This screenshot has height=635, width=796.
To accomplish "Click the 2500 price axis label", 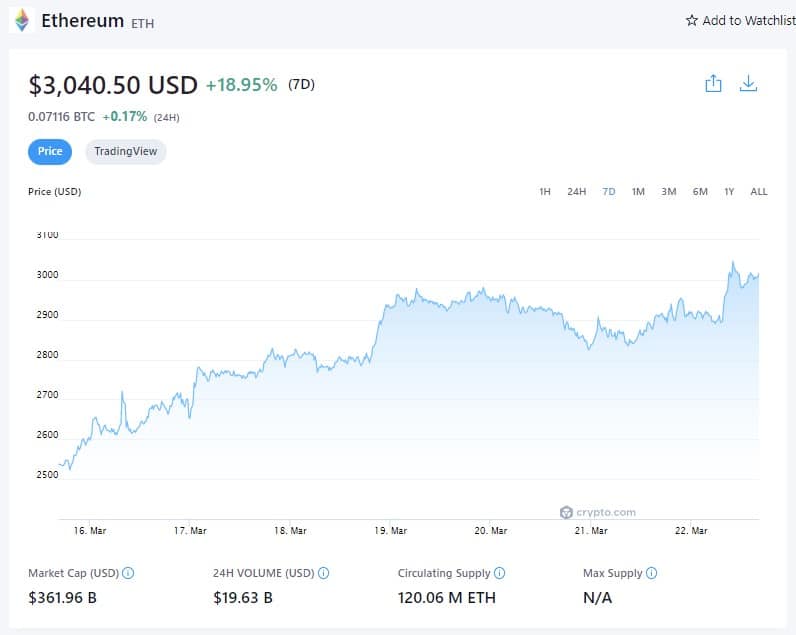I will (x=47, y=475).
